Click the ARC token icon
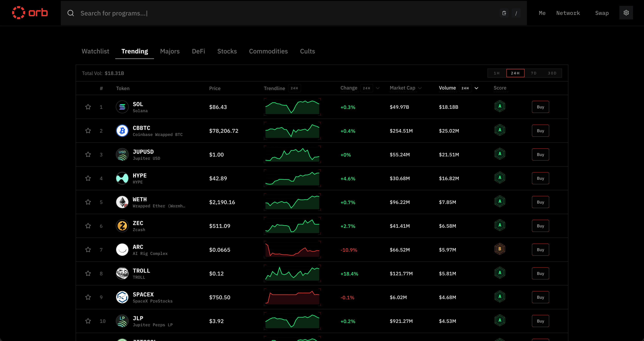This screenshot has height=341, width=644. point(122,250)
